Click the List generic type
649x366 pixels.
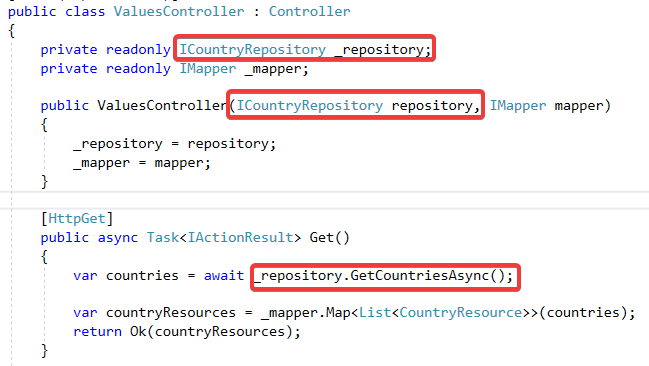(375, 313)
